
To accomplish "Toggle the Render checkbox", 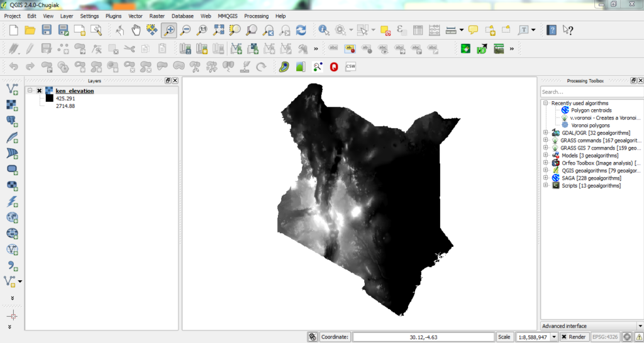I will pos(564,337).
